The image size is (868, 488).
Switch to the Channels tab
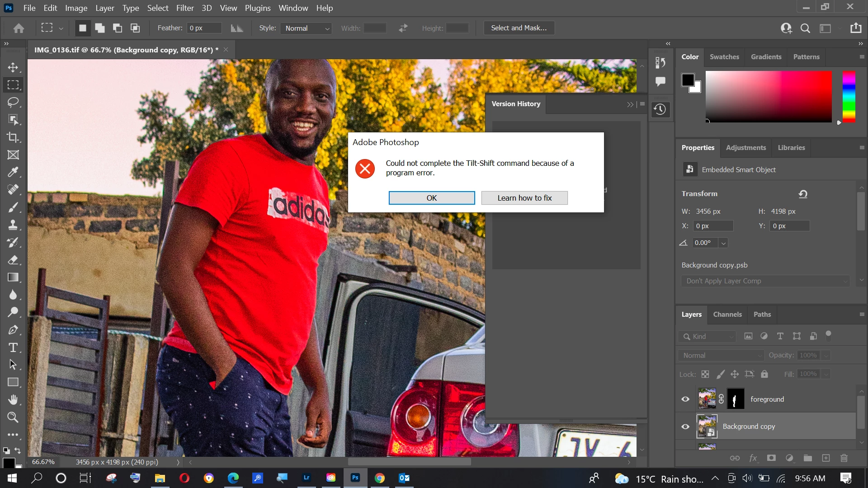[x=727, y=314]
